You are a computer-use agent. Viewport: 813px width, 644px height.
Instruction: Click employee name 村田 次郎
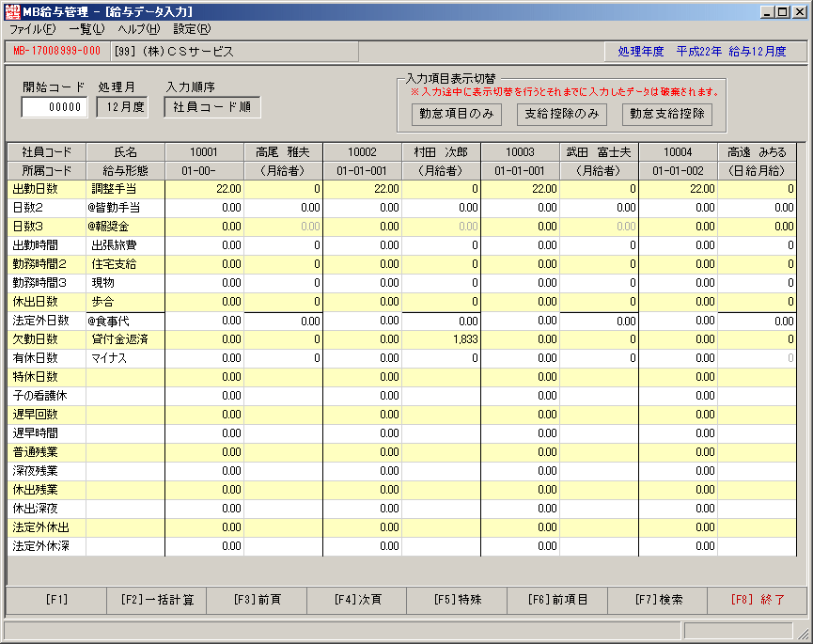click(441, 152)
